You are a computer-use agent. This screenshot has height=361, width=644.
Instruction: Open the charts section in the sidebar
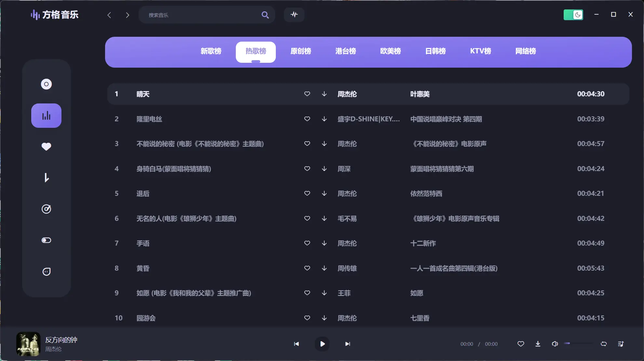pyautogui.click(x=46, y=115)
